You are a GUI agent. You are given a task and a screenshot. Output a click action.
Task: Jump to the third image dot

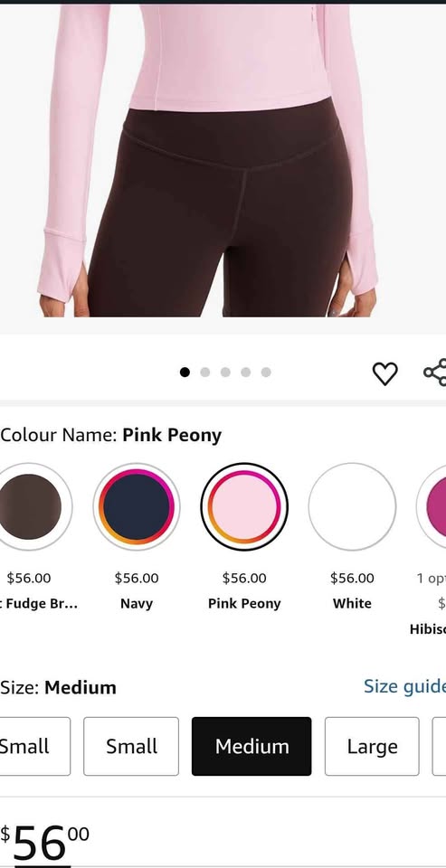pyautogui.click(x=225, y=372)
